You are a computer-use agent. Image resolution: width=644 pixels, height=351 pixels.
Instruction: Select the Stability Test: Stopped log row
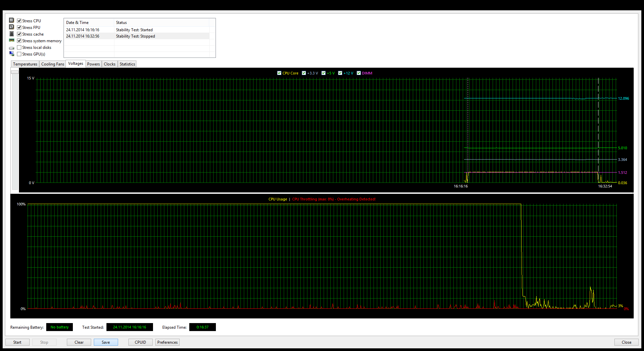coord(137,36)
